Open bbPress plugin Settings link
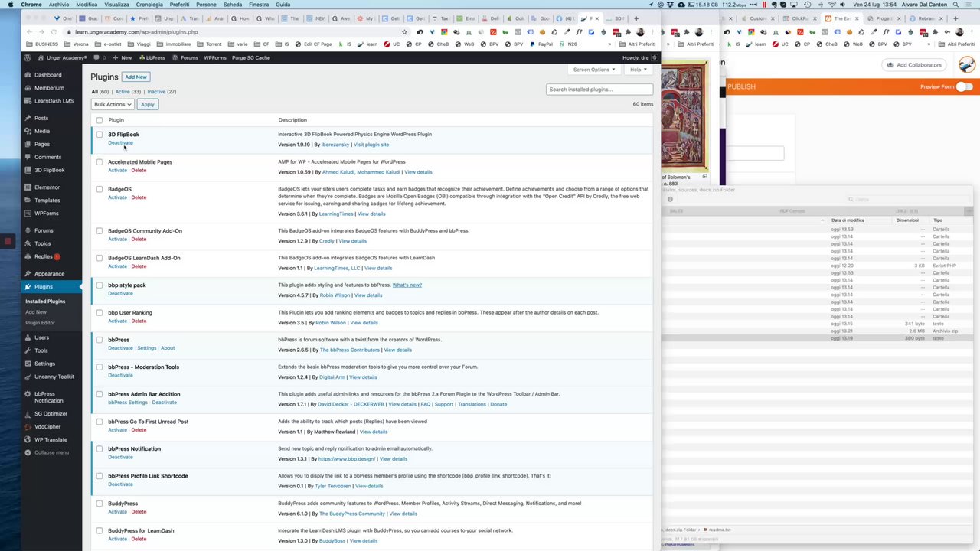980x551 pixels. pos(146,348)
